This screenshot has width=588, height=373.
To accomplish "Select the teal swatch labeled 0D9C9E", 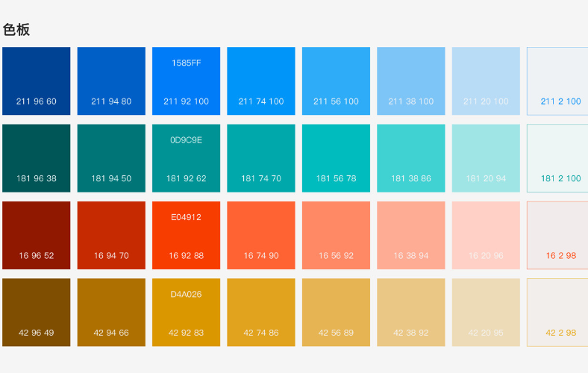I will click(x=186, y=158).
